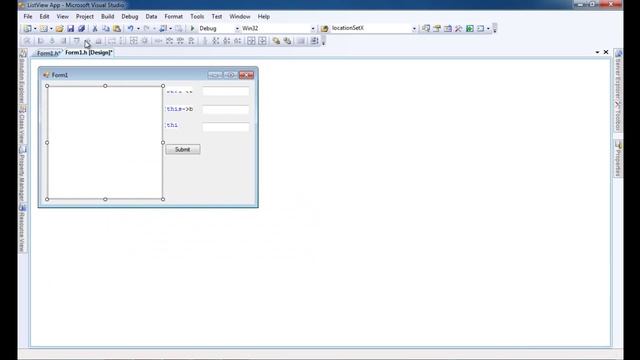Click the Send to Back layout icon
The image size is (640, 360).
tap(287, 41)
